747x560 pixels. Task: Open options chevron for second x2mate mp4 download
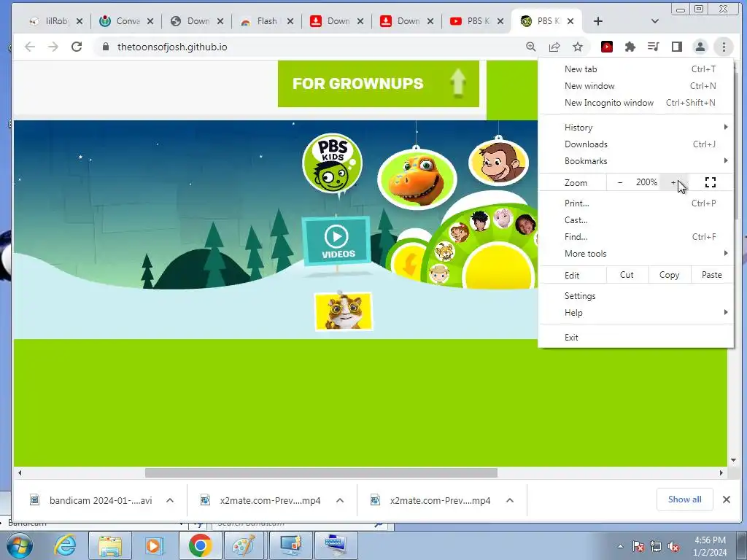point(510,500)
